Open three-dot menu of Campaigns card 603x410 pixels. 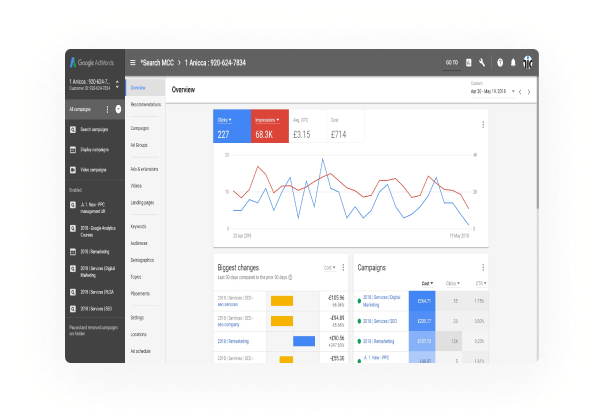point(483,267)
